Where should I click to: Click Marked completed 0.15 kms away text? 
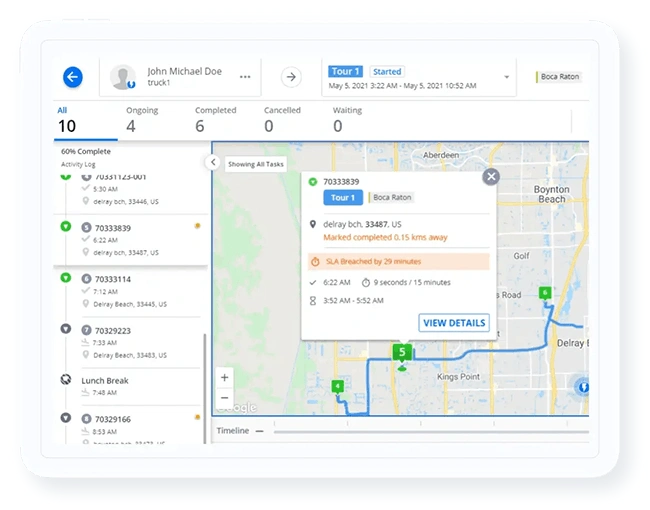pos(385,238)
